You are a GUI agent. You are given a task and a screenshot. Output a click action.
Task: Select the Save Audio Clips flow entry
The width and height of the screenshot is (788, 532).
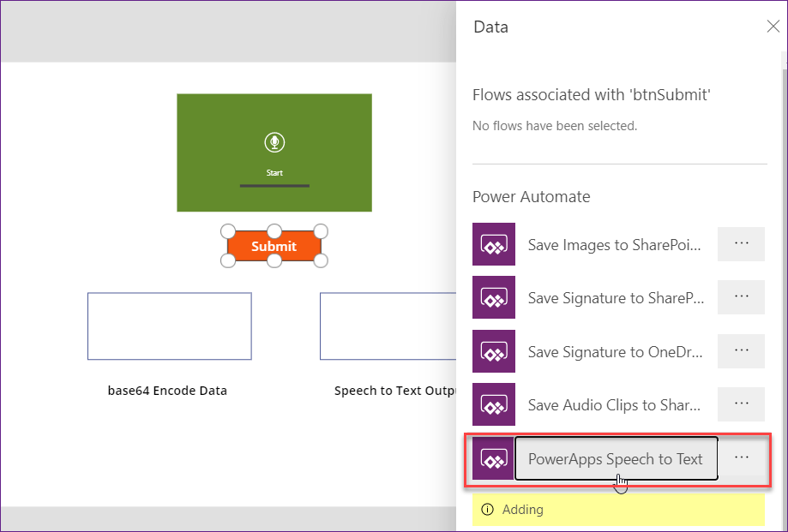(x=616, y=404)
